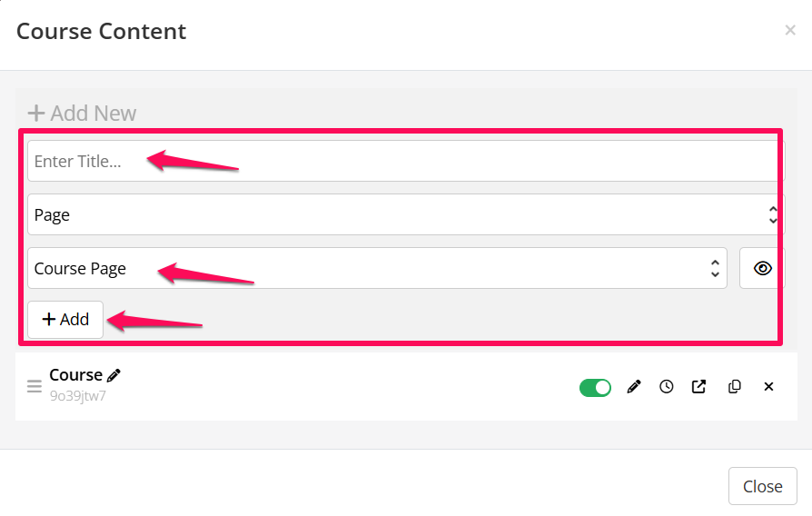Duplicate the Course item with copy icon
This screenshot has height=516, width=812.
tap(735, 387)
